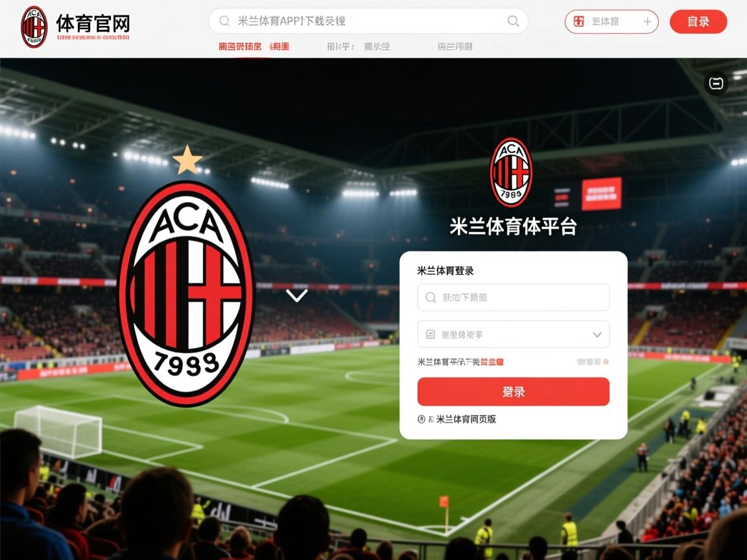Open the 米兰体育网页版 link

coord(466,419)
